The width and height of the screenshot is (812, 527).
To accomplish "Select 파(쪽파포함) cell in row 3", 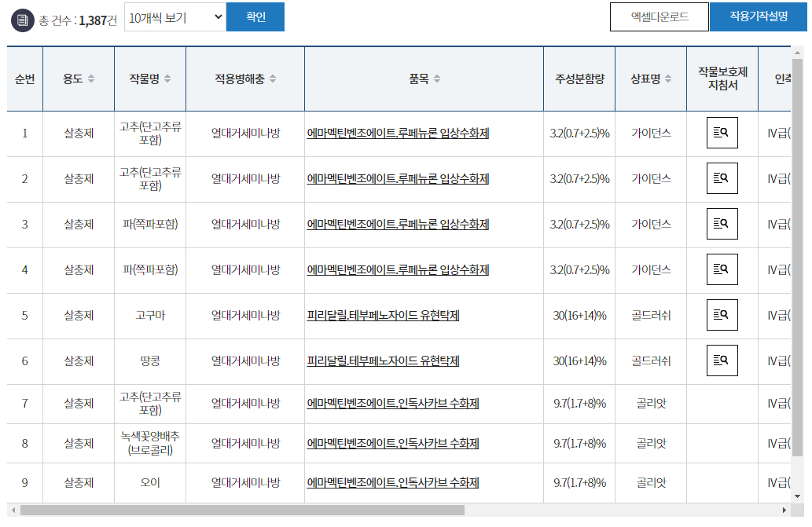I will click(150, 225).
